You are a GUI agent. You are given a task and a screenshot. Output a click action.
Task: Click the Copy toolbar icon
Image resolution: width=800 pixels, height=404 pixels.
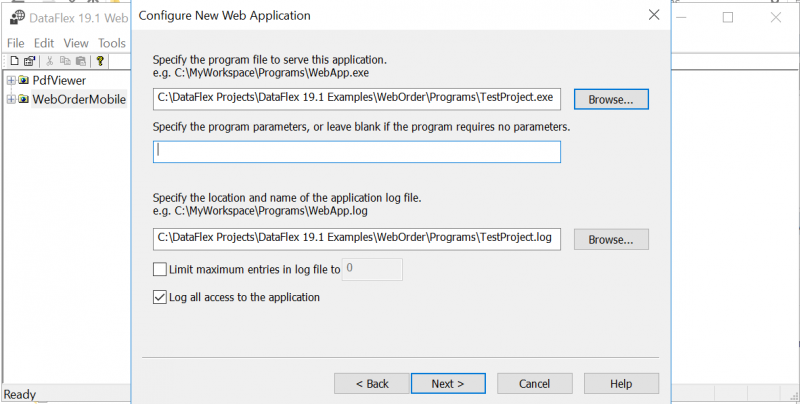click(x=65, y=61)
